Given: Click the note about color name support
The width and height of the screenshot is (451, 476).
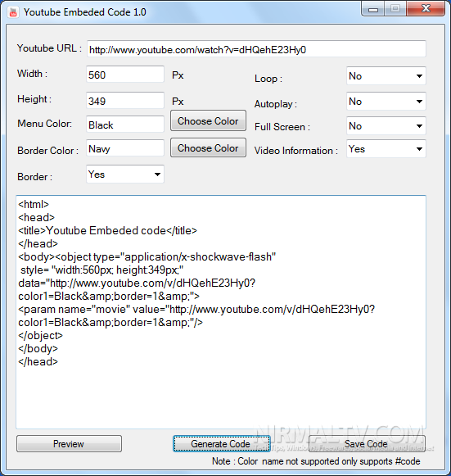Looking at the screenshot, I should [x=316, y=461].
